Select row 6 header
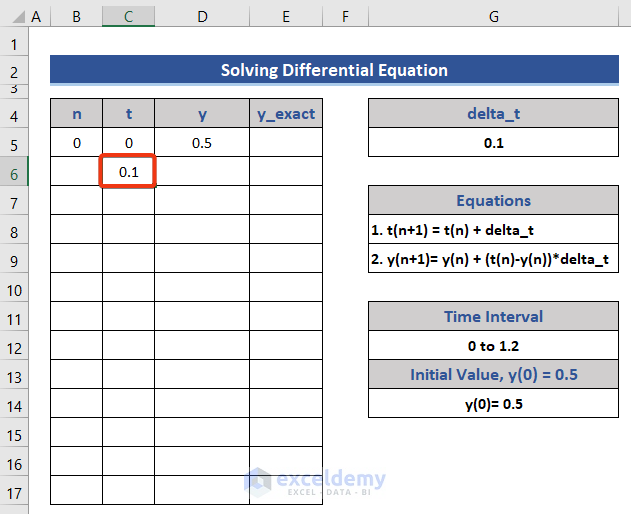 point(14,173)
